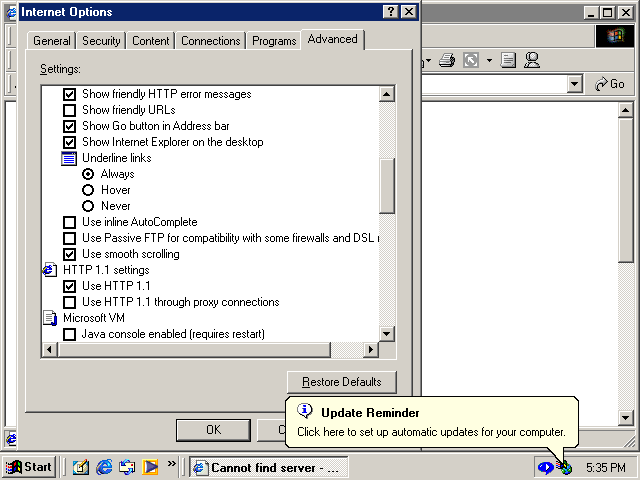Launch Internet Explorer from quick launch
Screen dimensions: 640x480
pyautogui.click(x=104, y=467)
